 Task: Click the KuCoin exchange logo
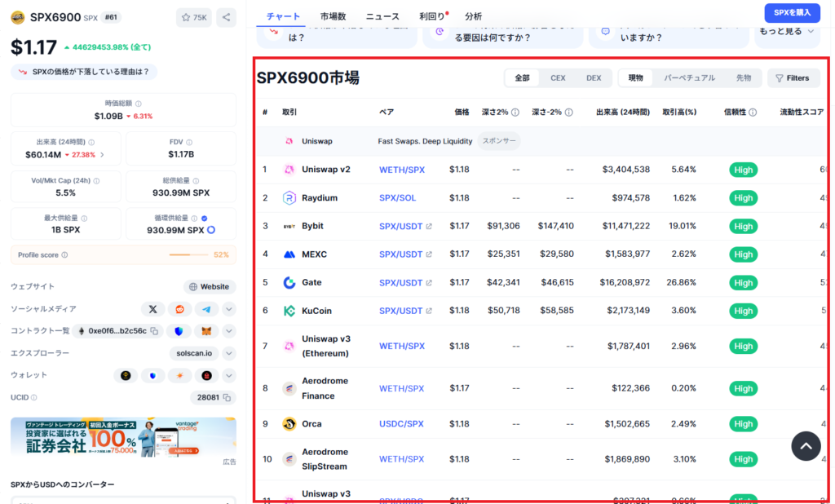[x=289, y=312]
